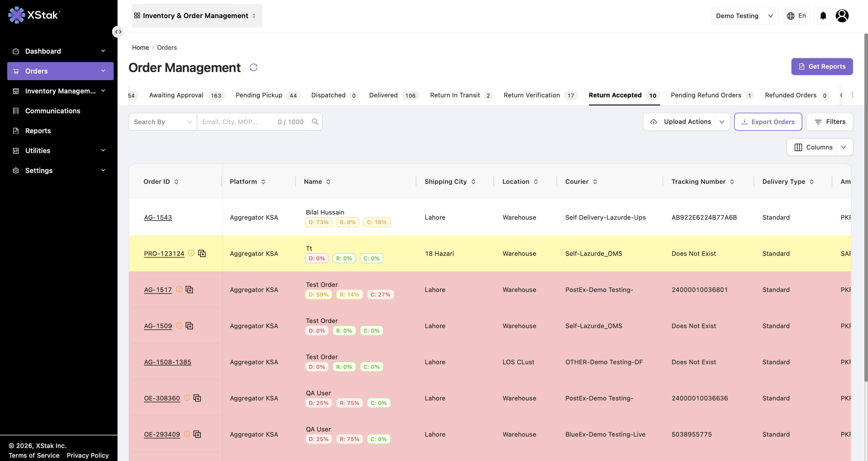Open Communications in the sidebar

pyautogui.click(x=60, y=111)
